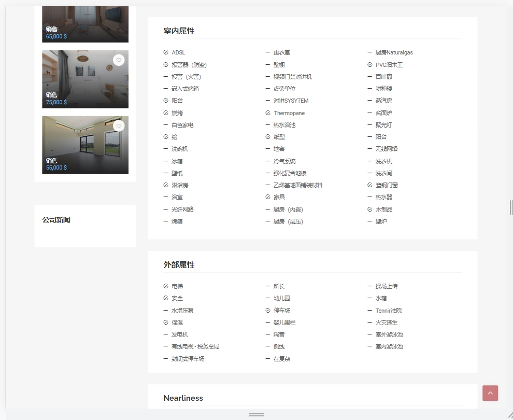Click the 室内游泳池 feature text
Image resolution: width=513 pixels, height=420 pixels.
[x=389, y=346]
